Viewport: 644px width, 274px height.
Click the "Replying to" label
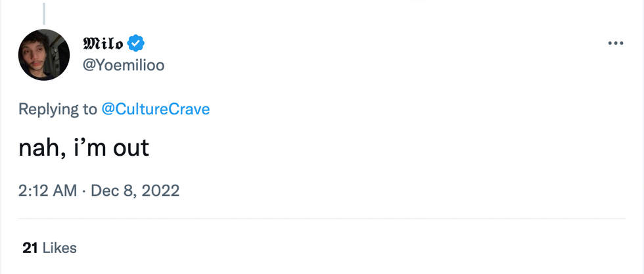58,109
